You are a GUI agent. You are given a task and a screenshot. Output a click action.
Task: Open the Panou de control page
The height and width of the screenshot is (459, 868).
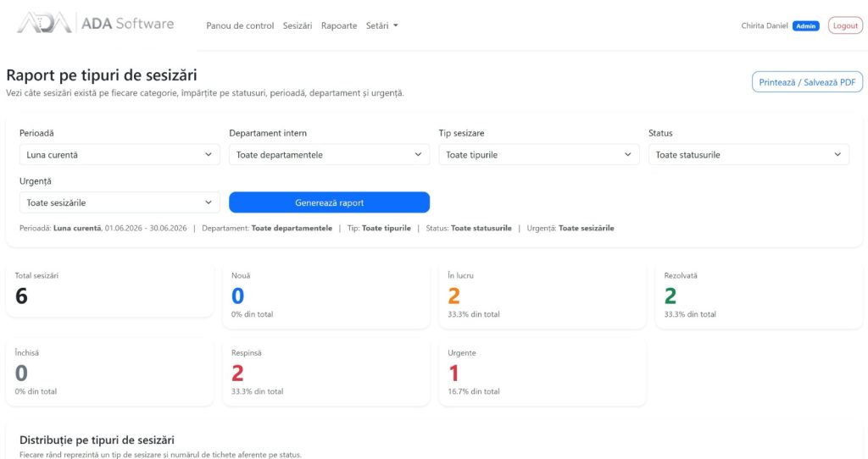(x=240, y=25)
